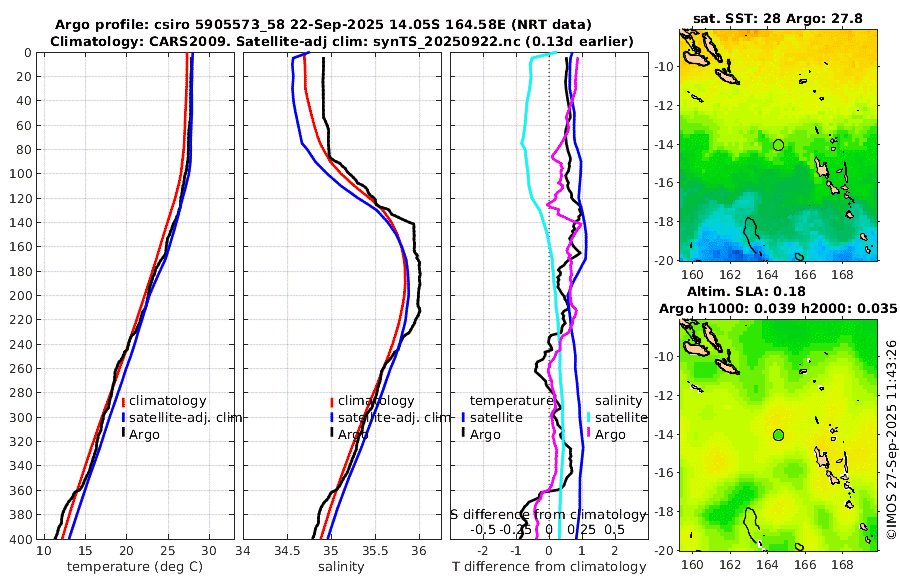Click red climatology swatch in salinity panel legend
The height and width of the screenshot is (580, 900).
point(332,401)
